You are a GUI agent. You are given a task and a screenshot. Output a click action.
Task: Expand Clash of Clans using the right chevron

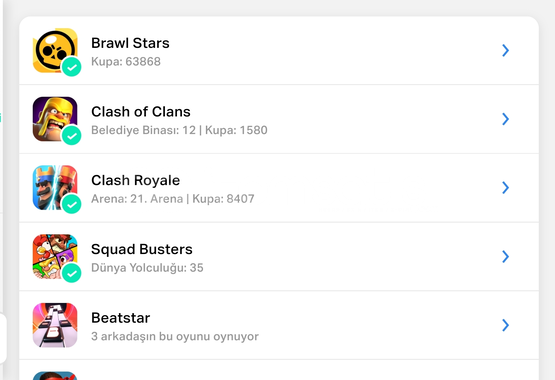(x=505, y=119)
